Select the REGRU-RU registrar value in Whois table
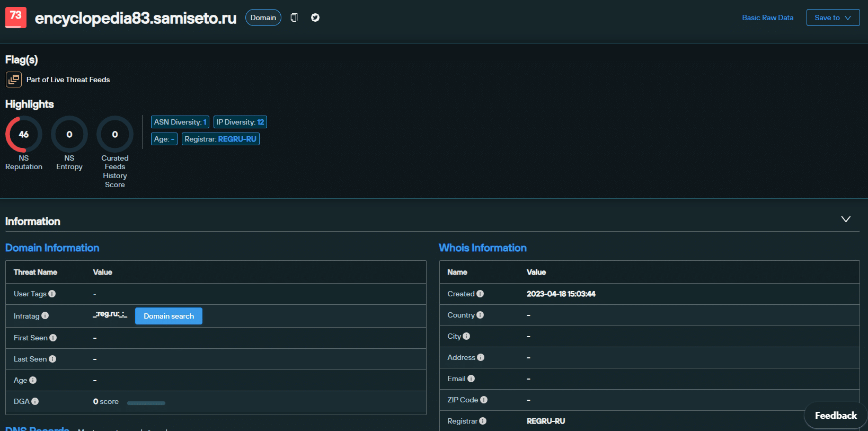Screen dimensions: 868x431 pos(546,421)
